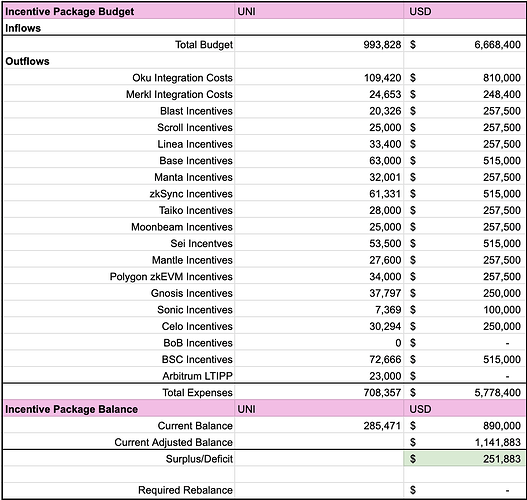This screenshot has height=500, width=527.
Task: Click the 'Required Rebalance' label
Action: [x=185, y=490]
